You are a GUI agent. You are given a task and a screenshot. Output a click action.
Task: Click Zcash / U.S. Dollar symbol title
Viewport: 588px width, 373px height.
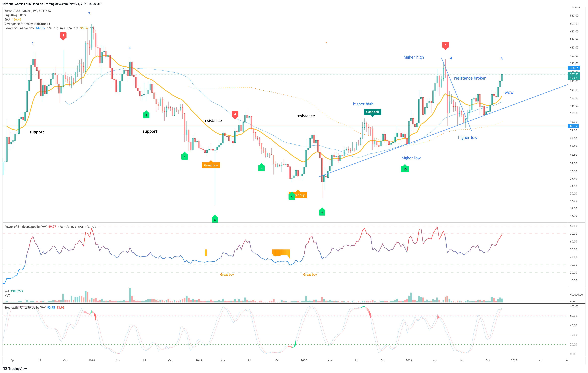28,11
